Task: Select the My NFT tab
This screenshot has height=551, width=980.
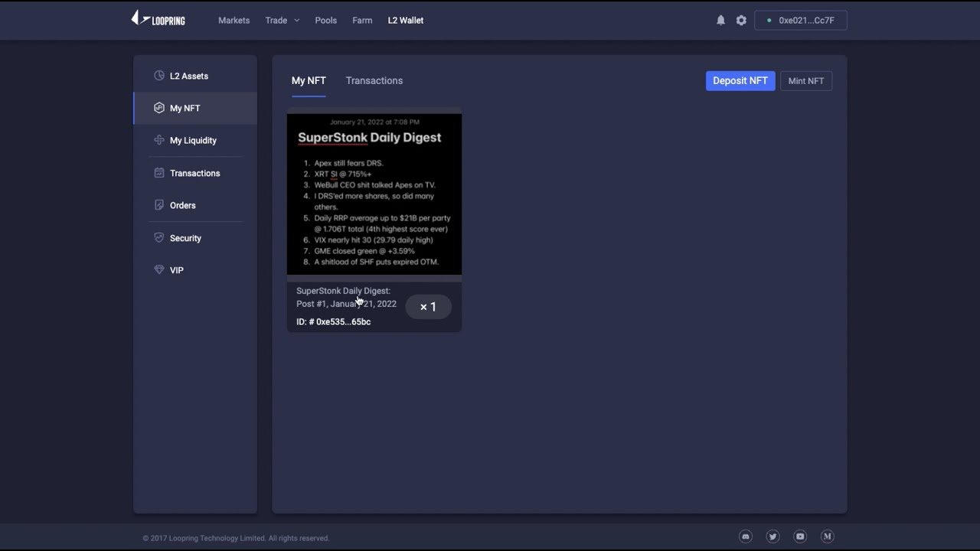Action: click(309, 80)
